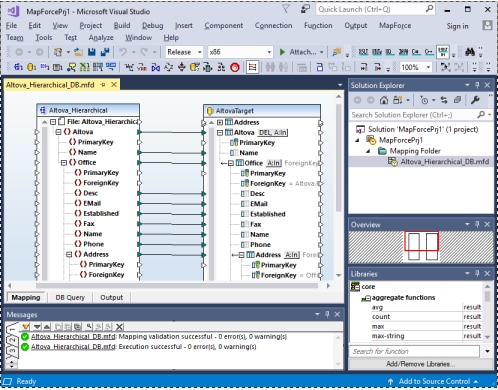Toggle the highlighted connections view button
Image resolution: width=498 pixels, height=390 pixels.
(x=252, y=67)
